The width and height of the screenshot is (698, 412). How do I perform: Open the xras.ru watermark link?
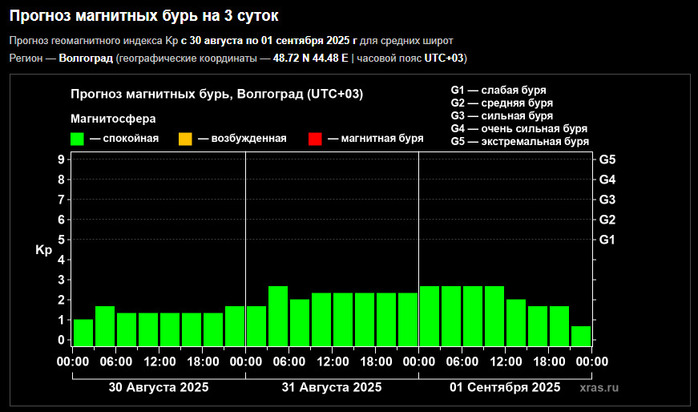coord(599,387)
